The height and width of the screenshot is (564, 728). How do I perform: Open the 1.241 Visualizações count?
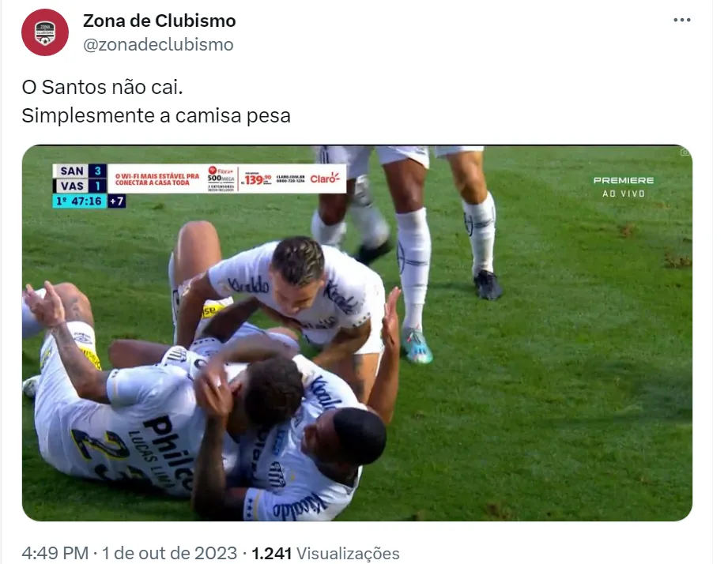[x=325, y=553]
